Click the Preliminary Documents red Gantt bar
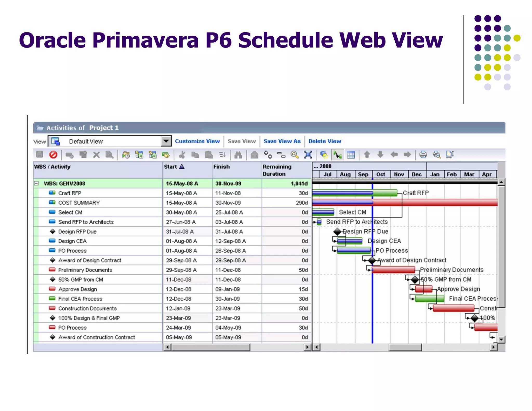532x411 pixels. (x=393, y=270)
